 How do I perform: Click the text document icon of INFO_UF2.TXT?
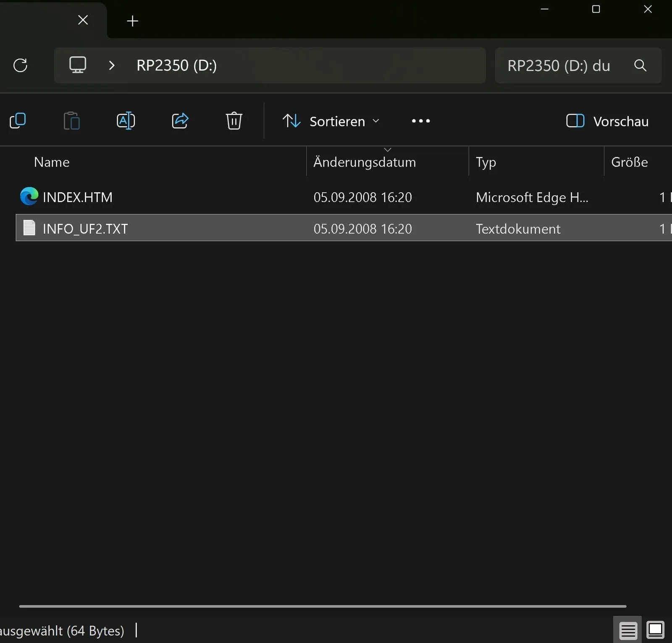(x=29, y=228)
